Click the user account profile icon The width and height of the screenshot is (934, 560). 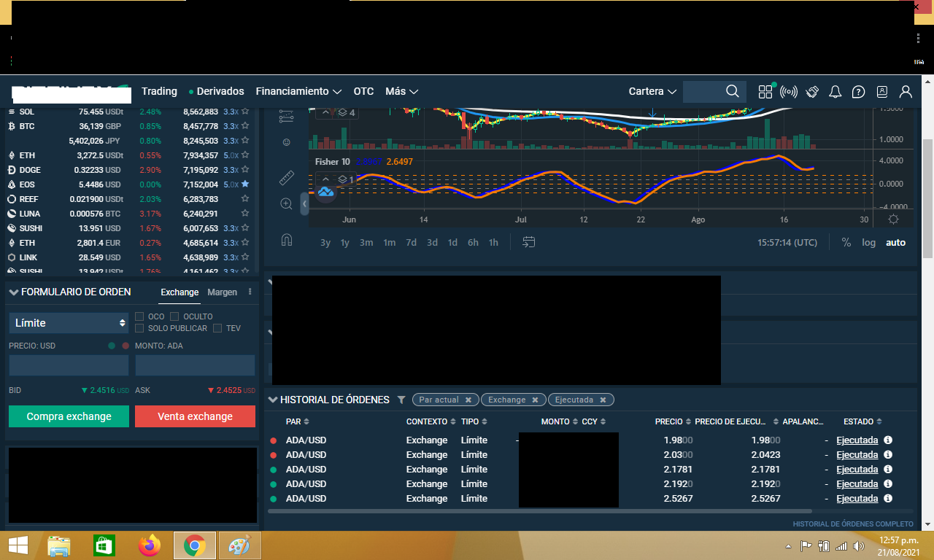click(x=906, y=92)
